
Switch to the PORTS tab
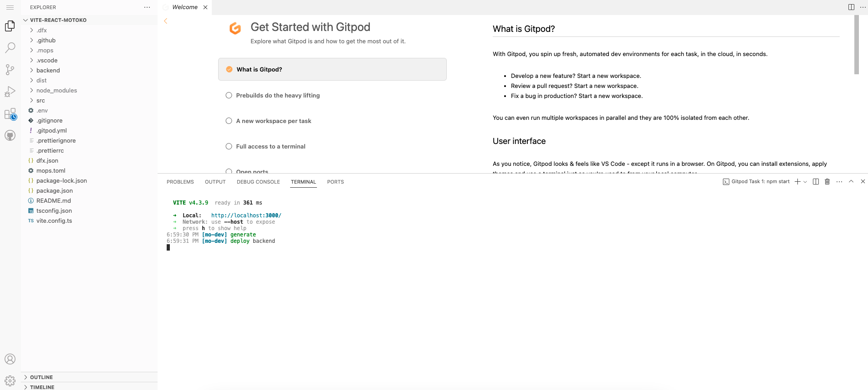(x=336, y=182)
